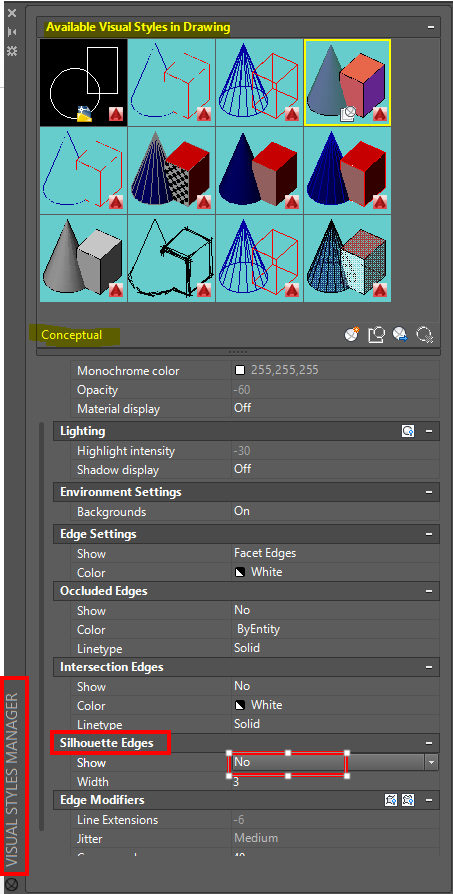Collapse the Environment Settings section
Screen dimensions: 453x894
pyautogui.click(x=428, y=492)
